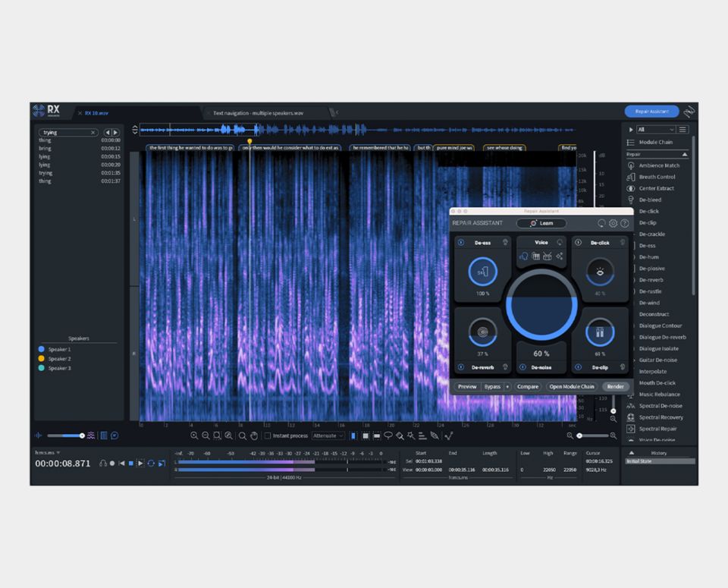This screenshot has width=728, height=588.
Task: Click the Zoom in magnifier icon
Action: [x=194, y=435]
